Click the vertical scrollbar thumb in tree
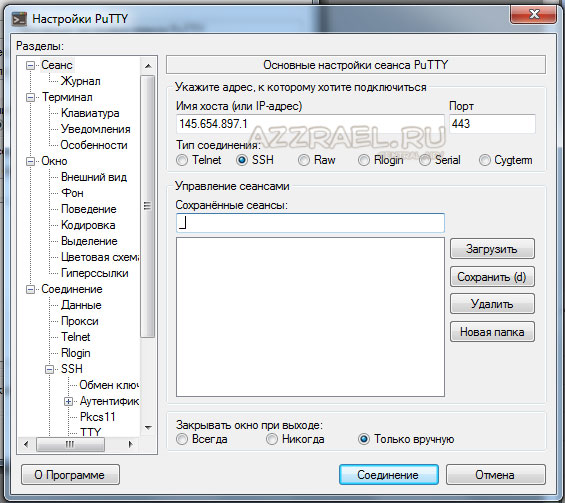The height and width of the screenshot is (503, 565). pos(148,206)
